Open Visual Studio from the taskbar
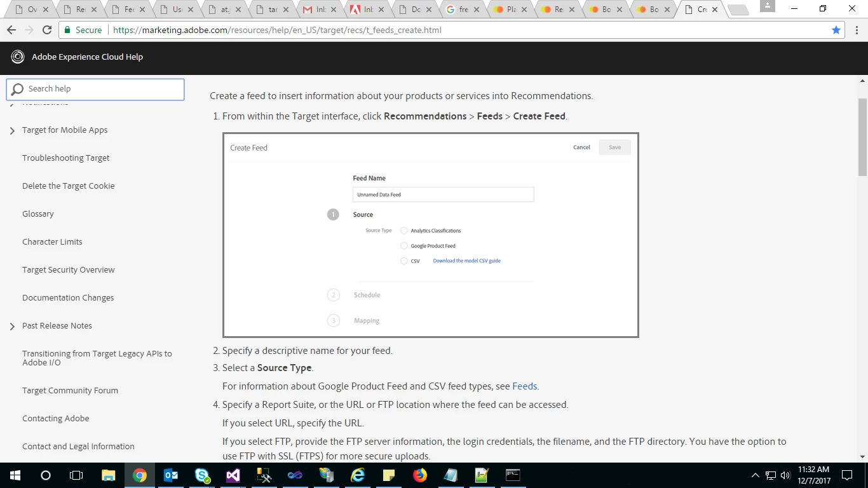The height and width of the screenshot is (488, 868). pyautogui.click(x=233, y=475)
